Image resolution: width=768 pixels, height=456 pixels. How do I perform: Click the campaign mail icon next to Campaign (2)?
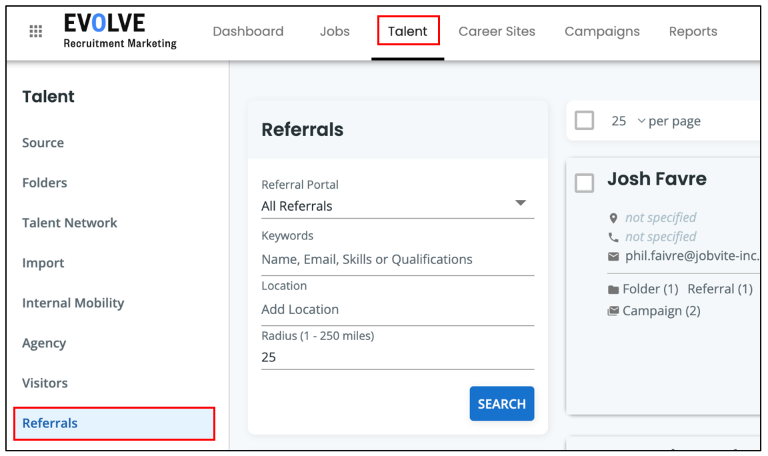point(613,311)
